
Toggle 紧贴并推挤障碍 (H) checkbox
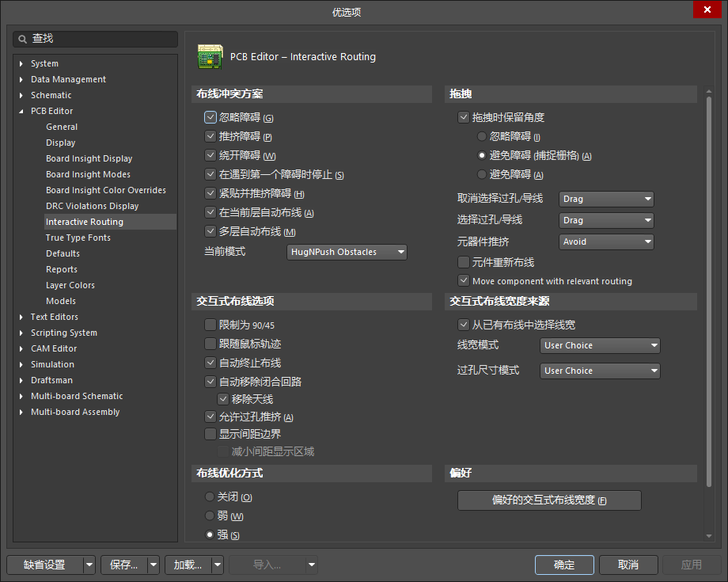[x=210, y=193]
